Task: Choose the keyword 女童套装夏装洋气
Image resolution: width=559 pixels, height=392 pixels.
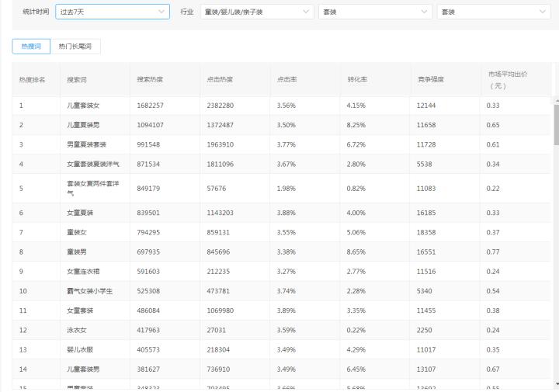Action: pos(93,164)
